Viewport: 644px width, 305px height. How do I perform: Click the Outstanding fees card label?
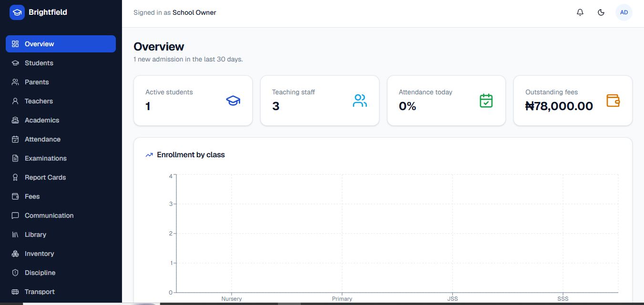[x=552, y=92]
